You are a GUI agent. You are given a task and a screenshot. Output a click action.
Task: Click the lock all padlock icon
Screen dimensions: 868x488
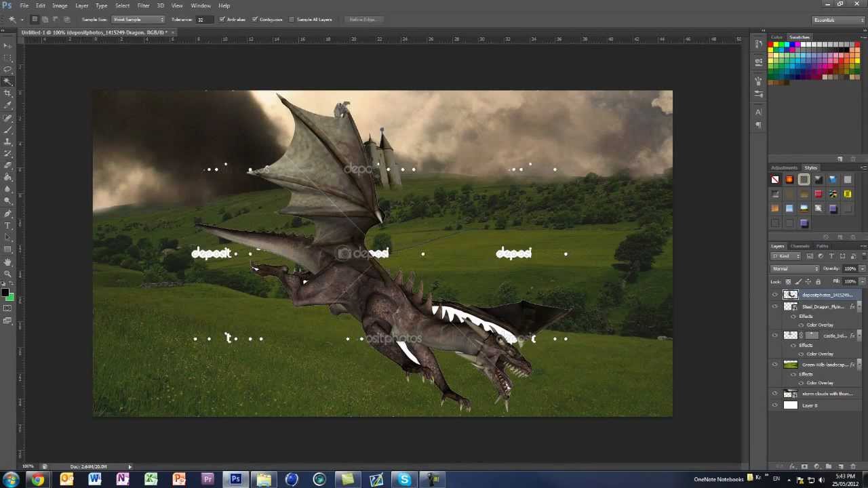pyautogui.click(x=818, y=281)
